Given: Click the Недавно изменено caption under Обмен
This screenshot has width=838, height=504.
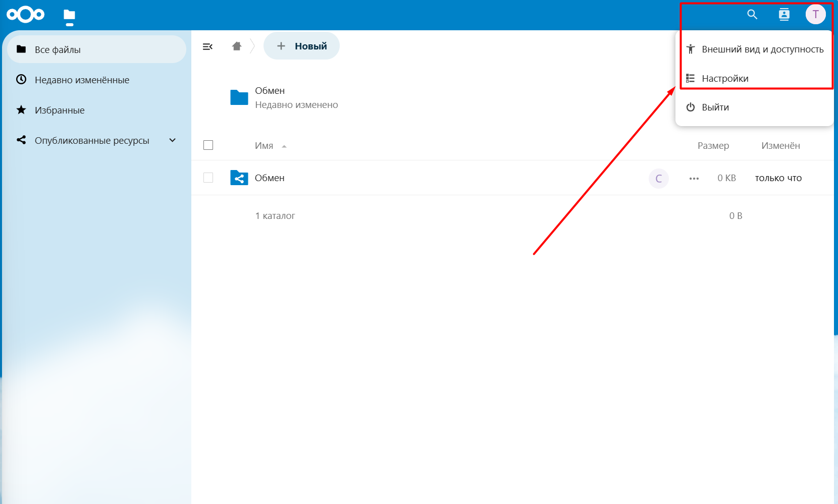Looking at the screenshot, I should coord(296,105).
